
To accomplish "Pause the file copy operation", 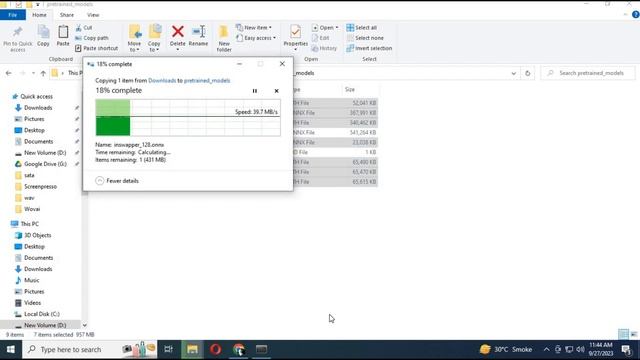I will 255,91.
